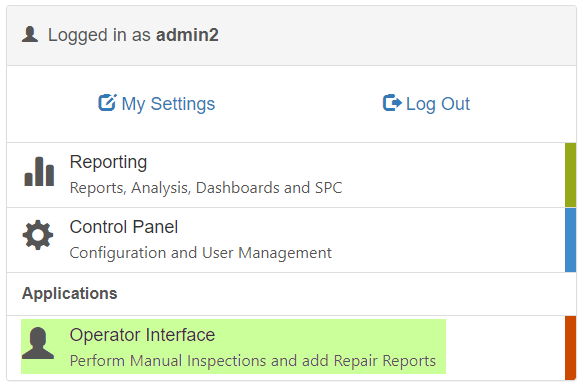581x391 pixels.
Task: Select the Log Out link
Action: coord(426,103)
